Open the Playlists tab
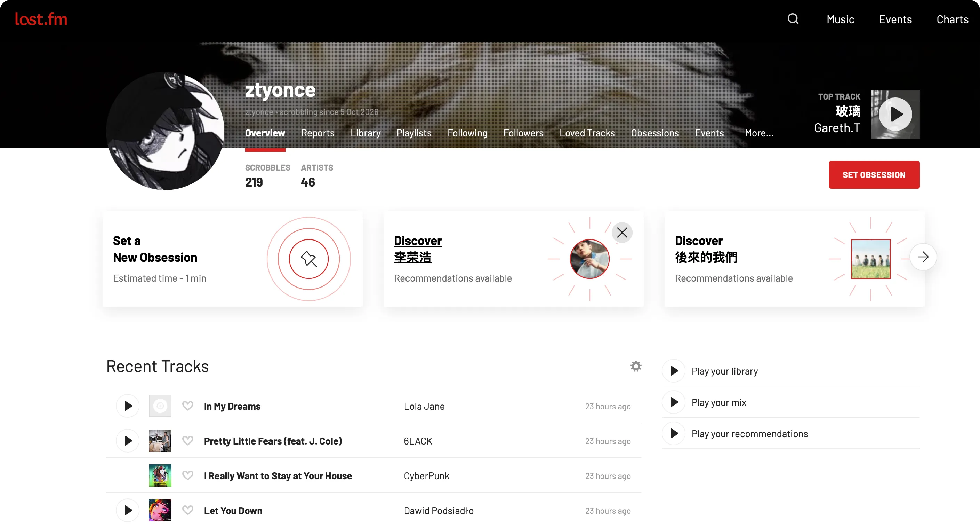The width and height of the screenshot is (980, 527). point(414,133)
